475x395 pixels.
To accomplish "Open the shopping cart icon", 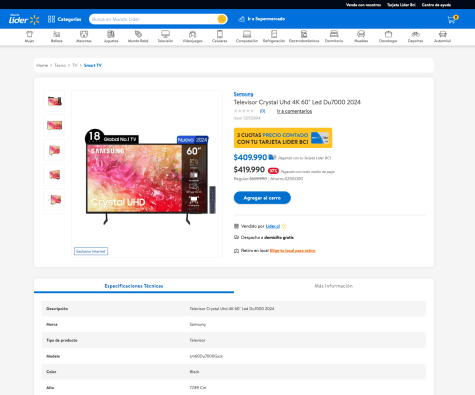I will 452,19.
